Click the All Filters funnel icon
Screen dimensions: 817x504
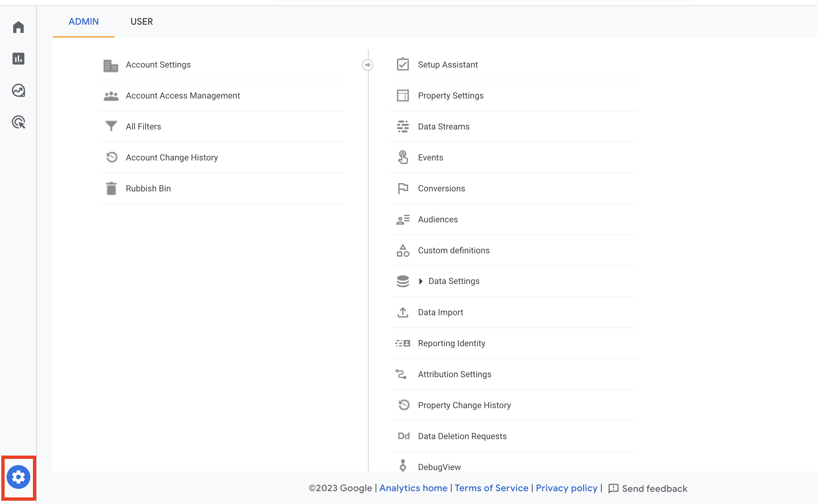111,126
